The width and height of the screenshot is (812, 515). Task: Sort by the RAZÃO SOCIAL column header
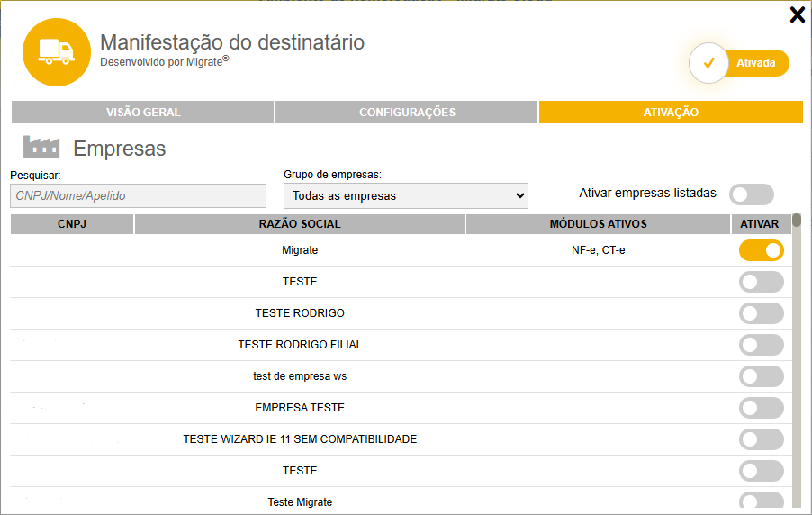coord(300,224)
